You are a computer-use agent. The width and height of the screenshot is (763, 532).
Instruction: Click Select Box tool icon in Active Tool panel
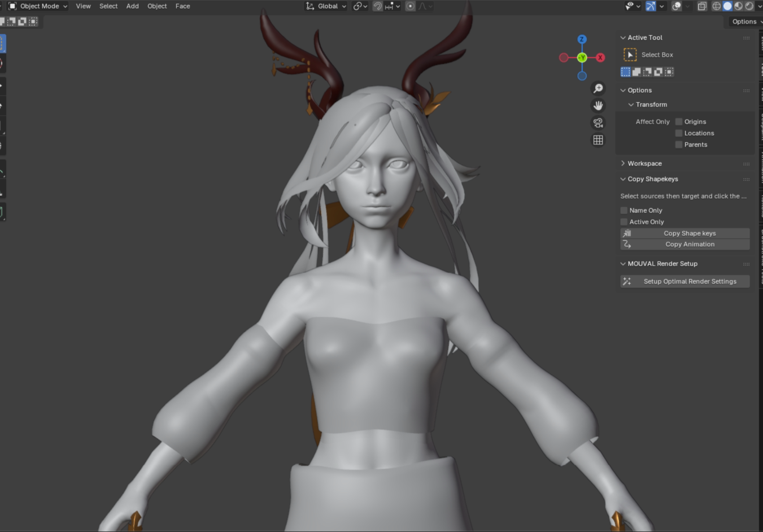[x=630, y=54]
